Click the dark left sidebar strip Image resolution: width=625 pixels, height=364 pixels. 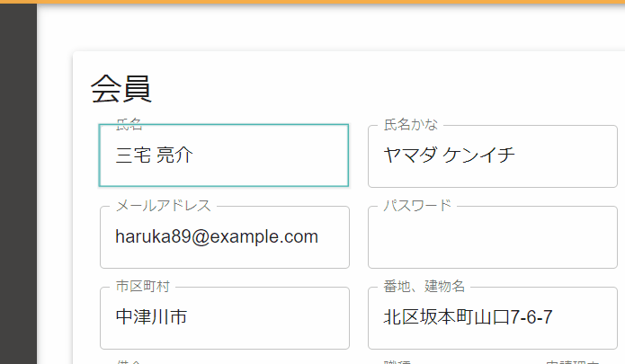point(18,180)
